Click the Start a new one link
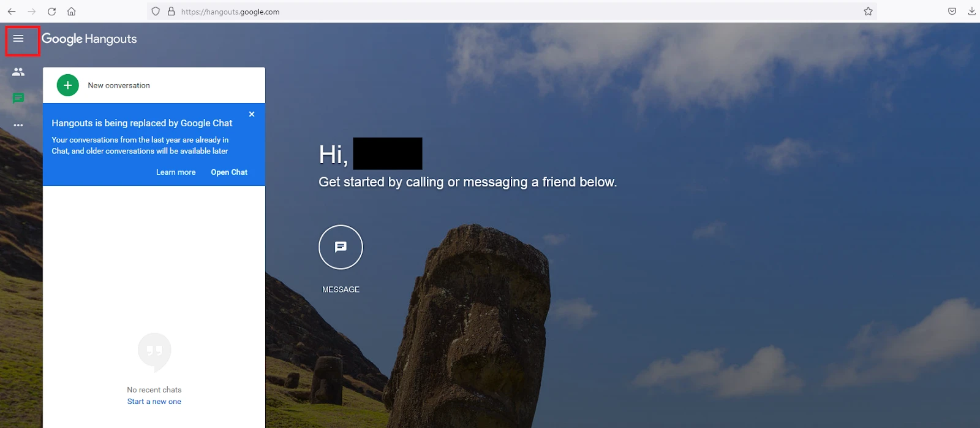 tap(154, 402)
